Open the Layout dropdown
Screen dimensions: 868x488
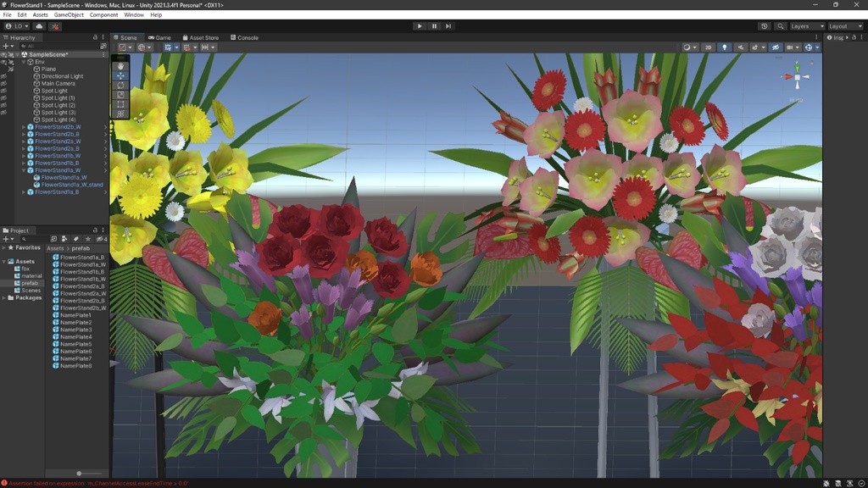pyautogui.click(x=845, y=26)
